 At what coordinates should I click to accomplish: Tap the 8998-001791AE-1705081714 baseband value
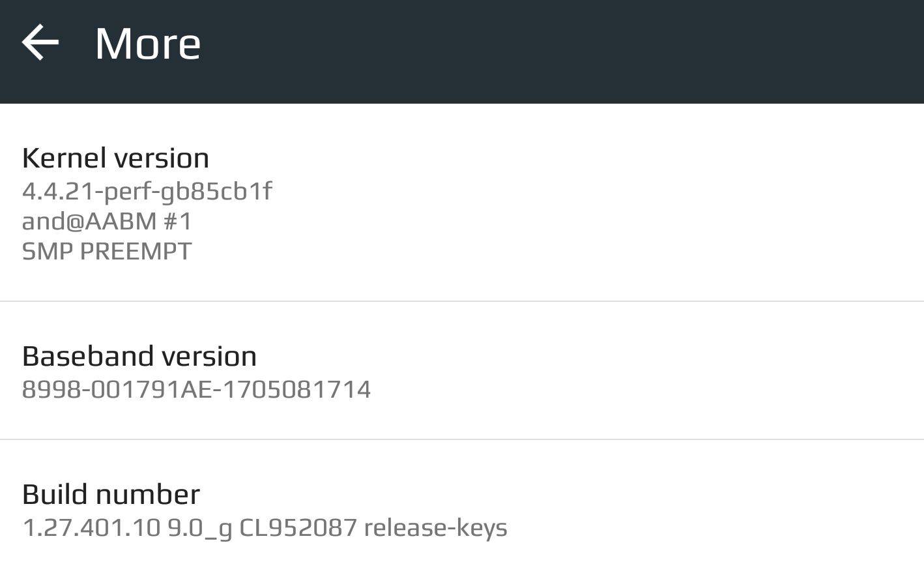(x=196, y=389)
